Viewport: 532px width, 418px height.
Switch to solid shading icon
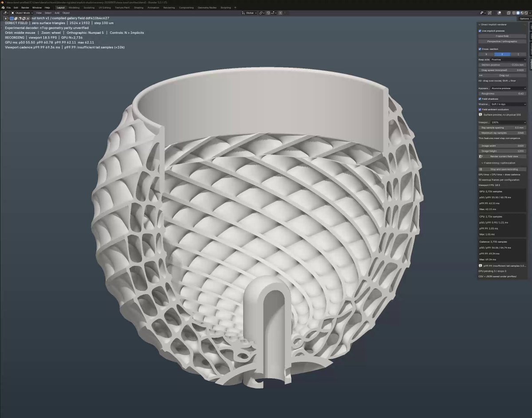(518, 13)
